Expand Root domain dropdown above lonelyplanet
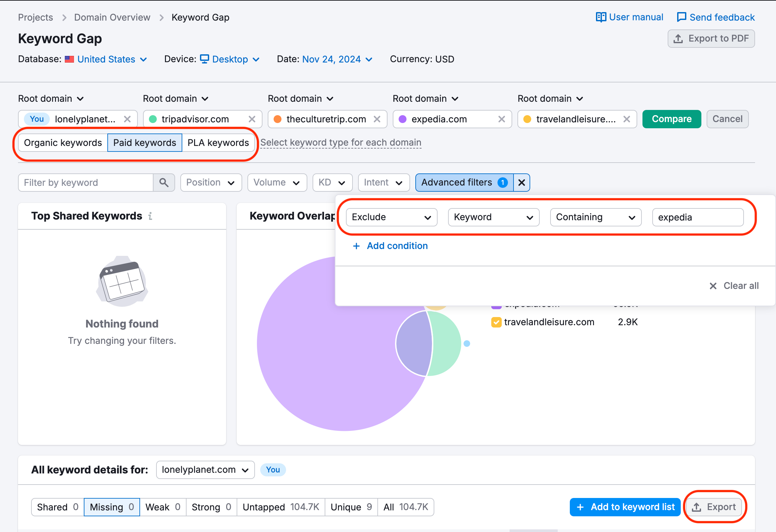The height and width of the screenshot is (532, 776). (51, 99)
